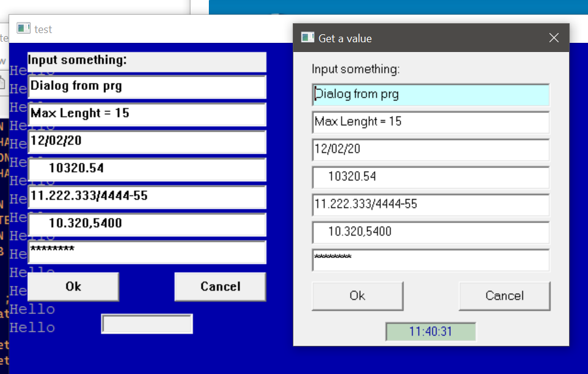Click bold 10.320,5400 field in the test window
The image size is (588, 374).
(147, 225)
